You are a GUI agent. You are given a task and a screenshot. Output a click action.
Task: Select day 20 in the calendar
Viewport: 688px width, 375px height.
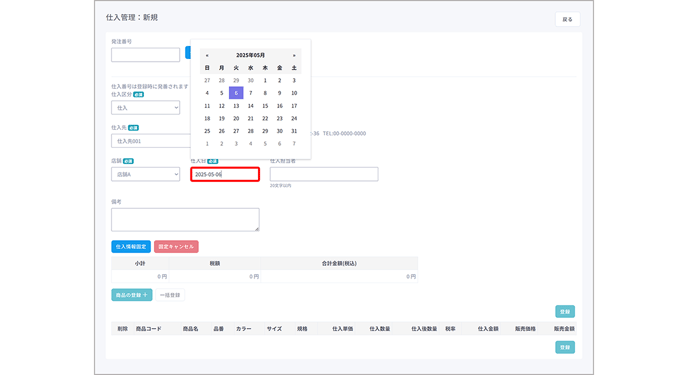tap(236, 118)
